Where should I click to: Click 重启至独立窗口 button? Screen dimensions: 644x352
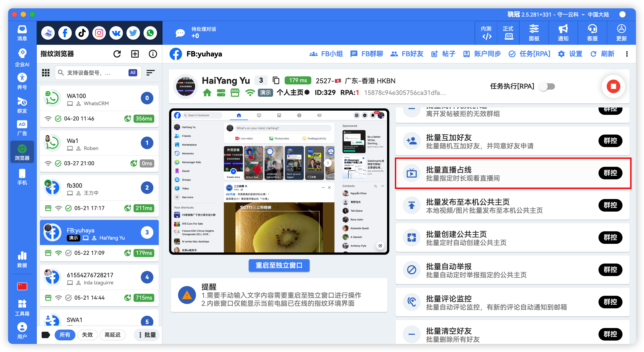pos(279,265)
